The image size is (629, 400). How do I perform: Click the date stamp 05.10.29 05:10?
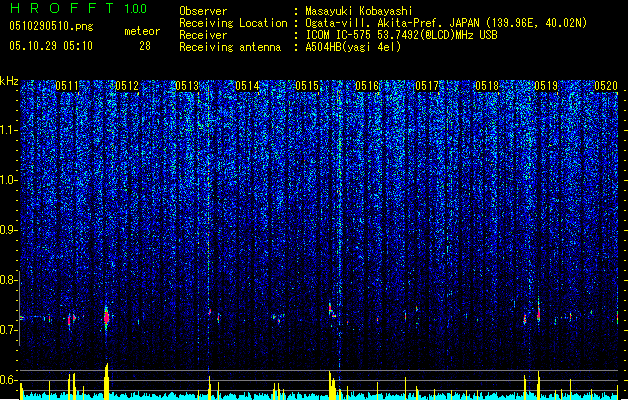[x=51, y=46]
